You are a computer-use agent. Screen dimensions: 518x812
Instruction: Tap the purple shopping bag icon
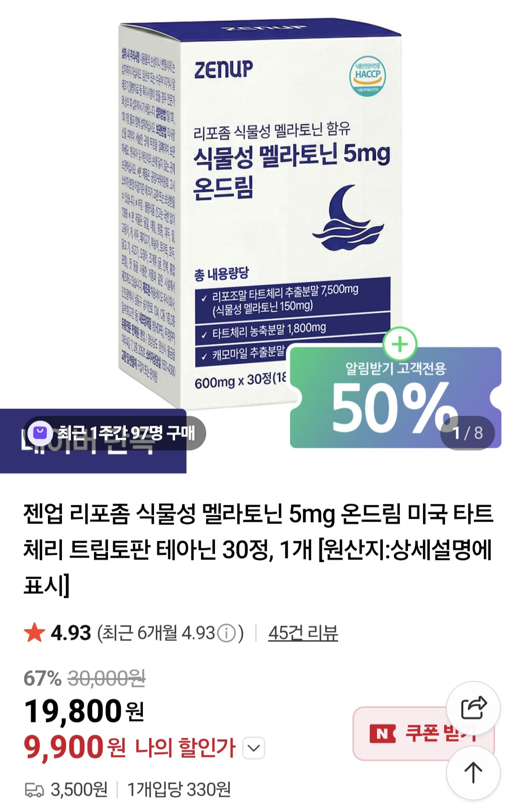click(x=40, y=433)
